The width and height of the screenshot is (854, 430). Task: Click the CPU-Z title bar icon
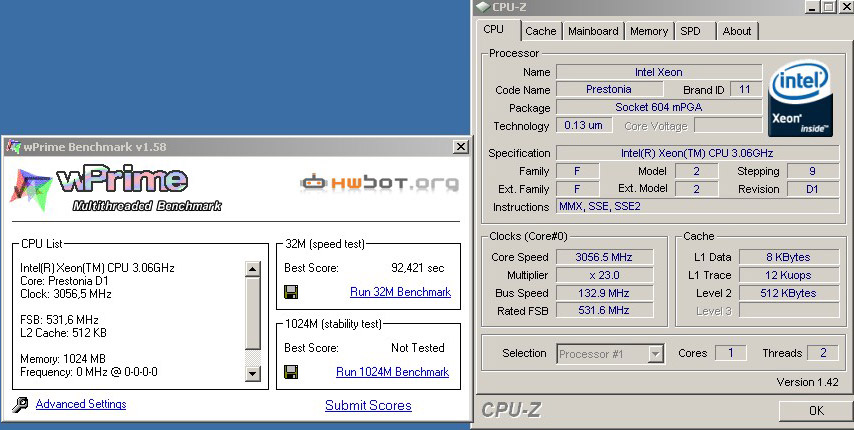(483, 7)
